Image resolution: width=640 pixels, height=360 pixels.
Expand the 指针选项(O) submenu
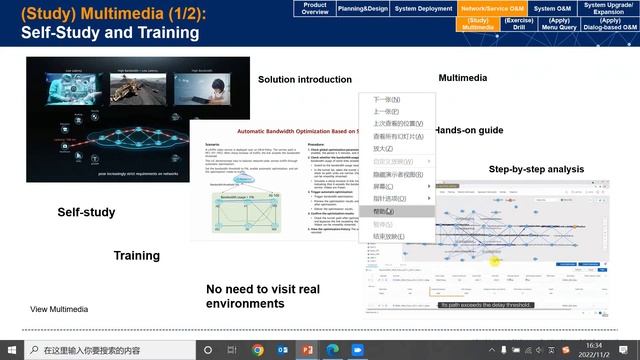tap(397, 198)
